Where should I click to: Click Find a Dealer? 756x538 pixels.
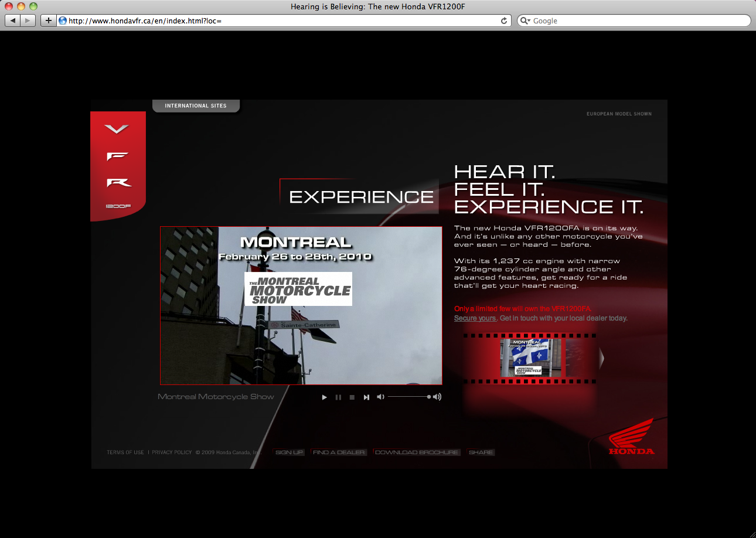(339, 452)
